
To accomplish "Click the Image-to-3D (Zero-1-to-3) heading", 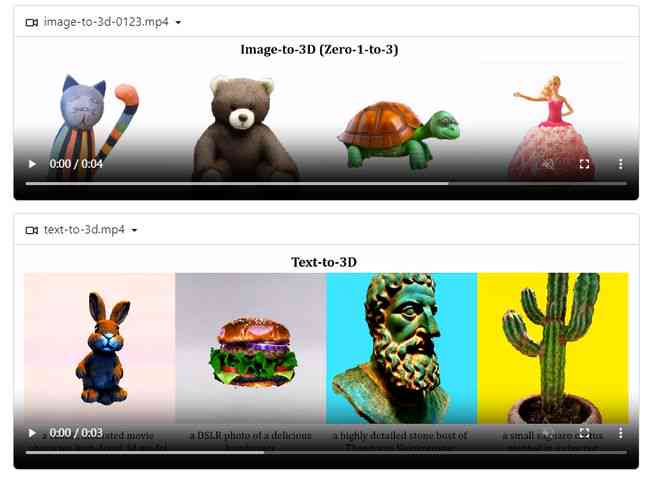I will click(x=319, y=50).
